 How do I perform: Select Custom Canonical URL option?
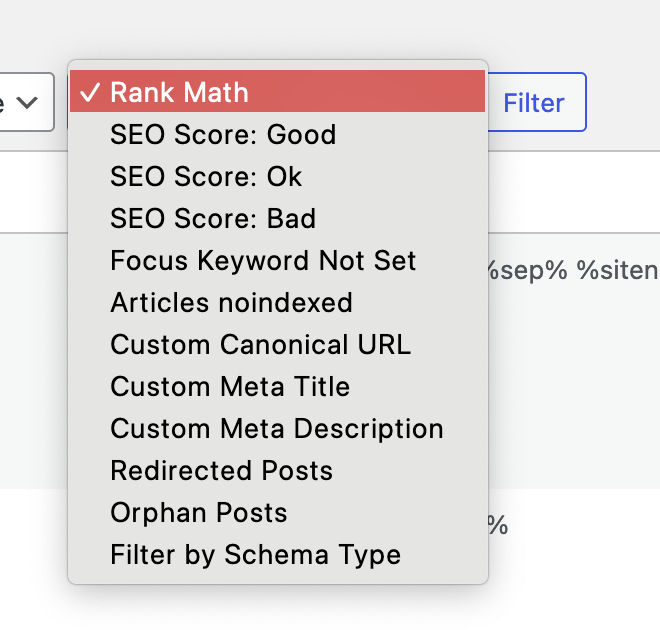277,344
